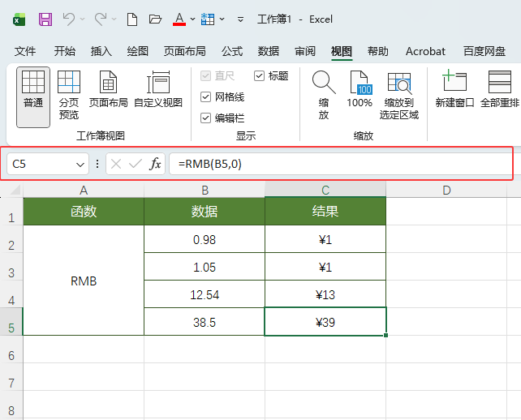Viewport: 521px width, 420px height.
Task: Click formula bar with =RMB(B5,0)
Action: tap(340, 164)
